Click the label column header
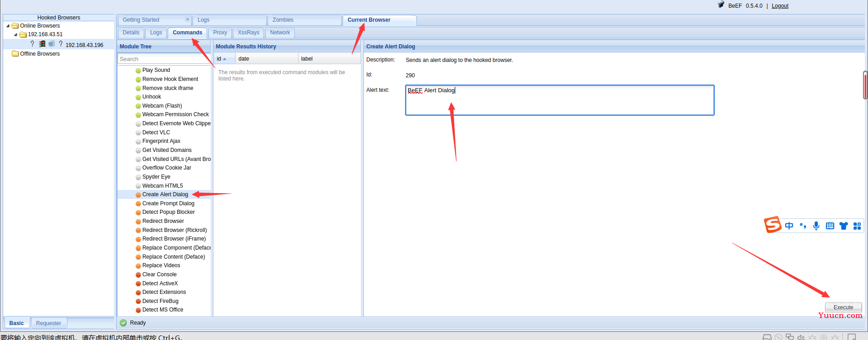The height and width of the screenshot is (340, 868). click(x=329, y=59)
